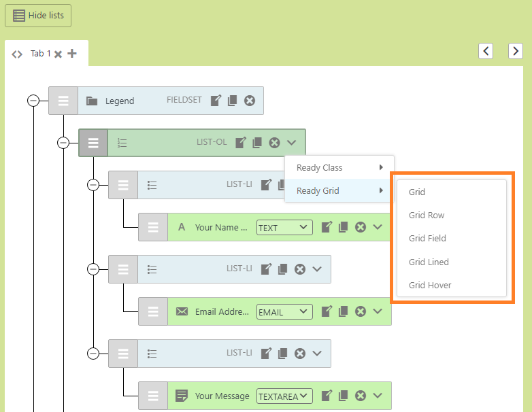The image size is (532, 412).
Task: Open the EMAIL field type dropdown
Action: 284,312
